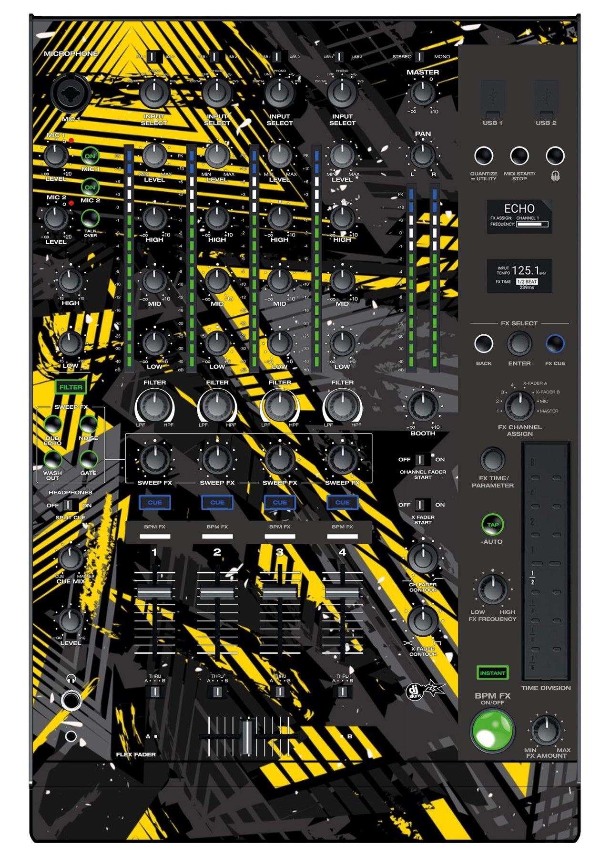Click the Dub Echo sweep FX button

click(x=53, y=424)
